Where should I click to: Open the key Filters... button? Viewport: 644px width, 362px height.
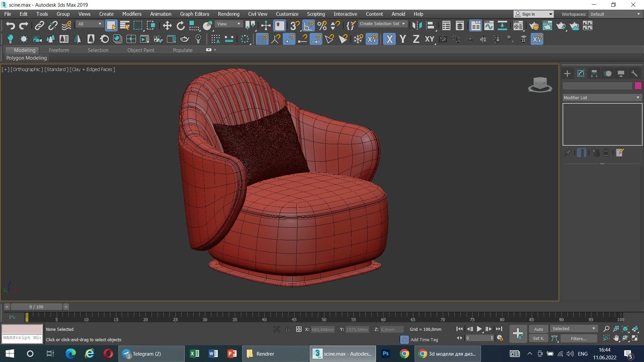pyautogui.click(x=579, y=339)
